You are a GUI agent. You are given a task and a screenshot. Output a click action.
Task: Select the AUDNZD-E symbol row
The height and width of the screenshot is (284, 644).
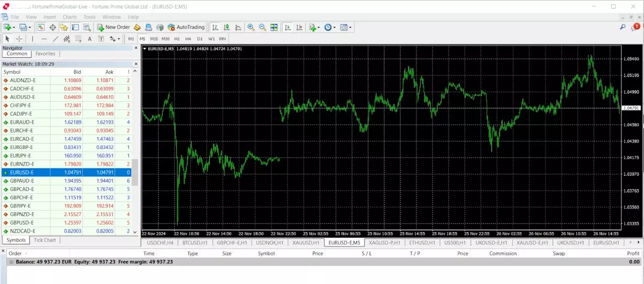[67, 80]
